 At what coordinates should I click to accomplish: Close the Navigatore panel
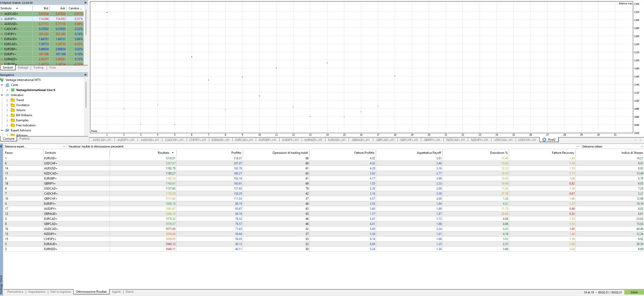click(85, 75)
